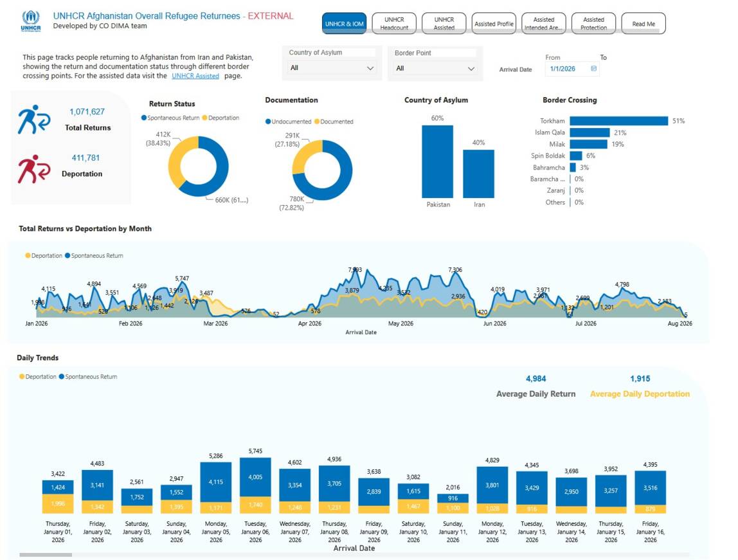Screen dimensions: 738x560
Task: Click the blue Total Returns running figure icon
Action: pyautogui.click(x=34, y=120)
